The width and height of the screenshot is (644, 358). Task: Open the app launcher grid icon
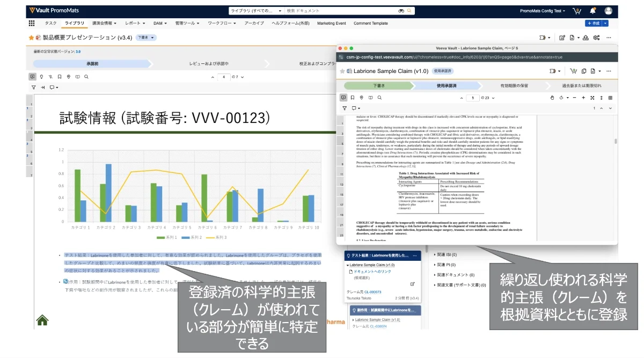pos(32,23)
